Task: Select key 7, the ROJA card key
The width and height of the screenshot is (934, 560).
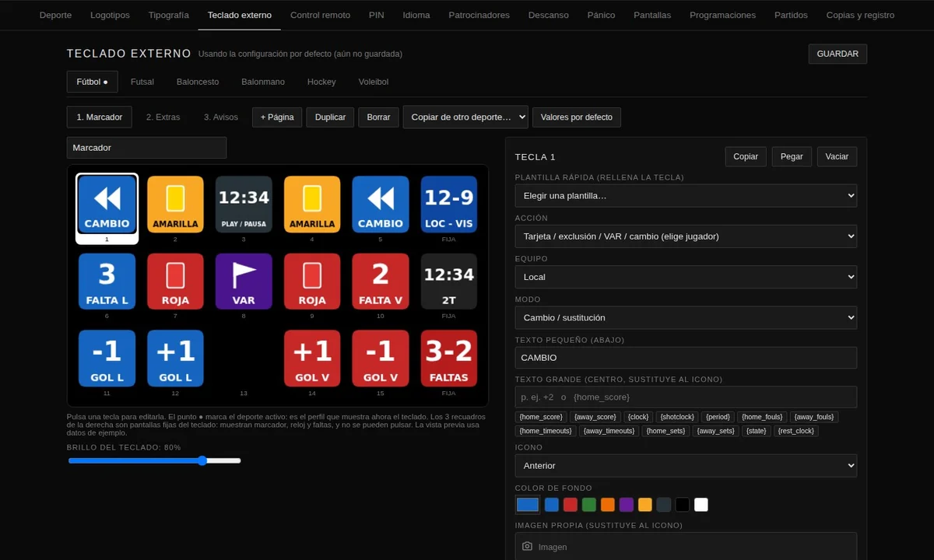Action: 175,282
